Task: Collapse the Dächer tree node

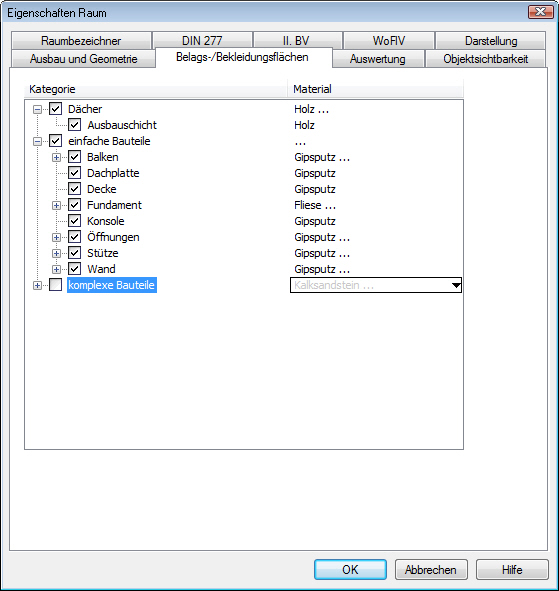Action: (x=37, y=109)
